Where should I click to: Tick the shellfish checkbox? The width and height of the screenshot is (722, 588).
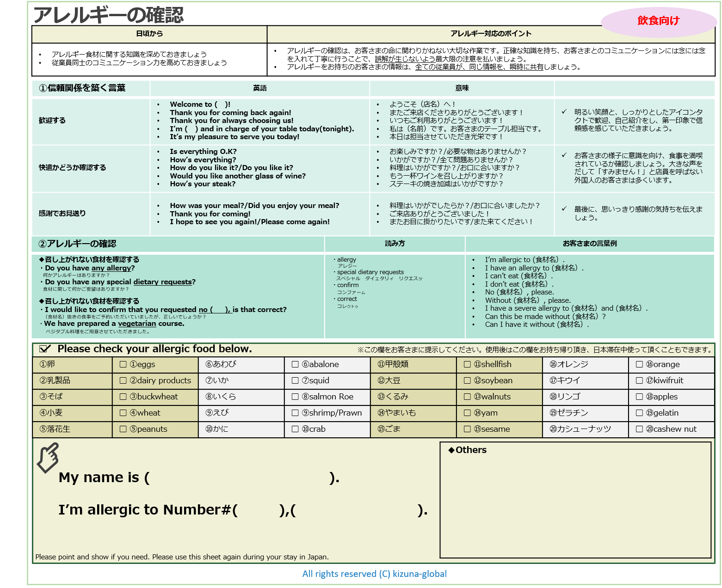point(467,364)
